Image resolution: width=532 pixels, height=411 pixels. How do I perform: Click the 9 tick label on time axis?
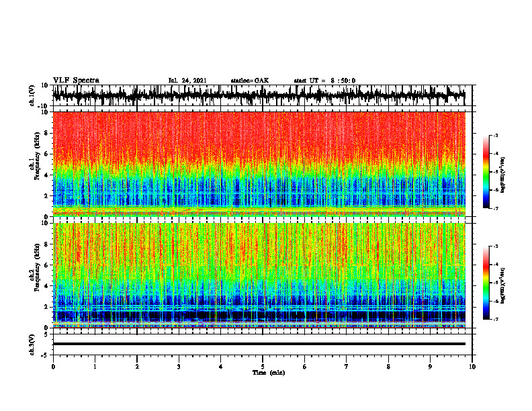pyautogui.click(x=430, y=367)
